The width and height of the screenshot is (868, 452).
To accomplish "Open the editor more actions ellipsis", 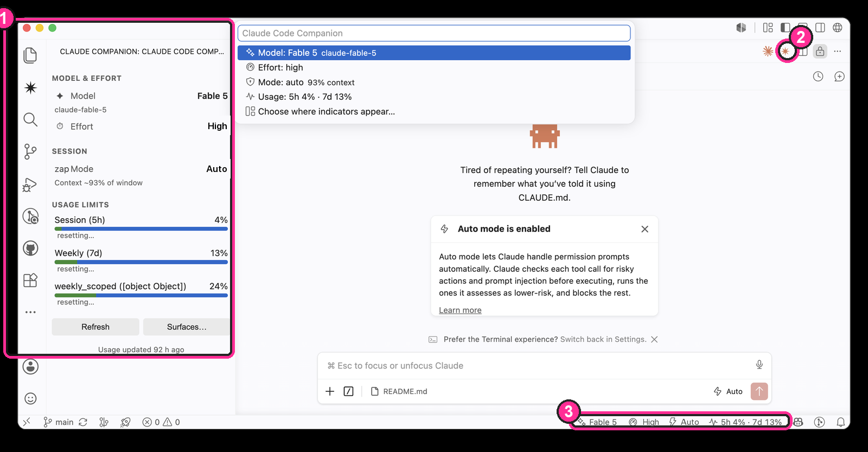I will tap(838, 51).
